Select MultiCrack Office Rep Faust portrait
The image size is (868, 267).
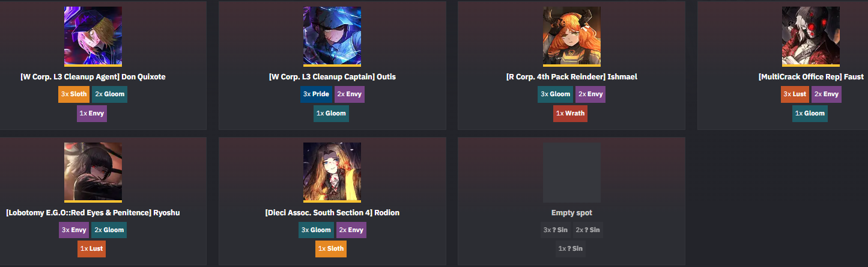811,36
